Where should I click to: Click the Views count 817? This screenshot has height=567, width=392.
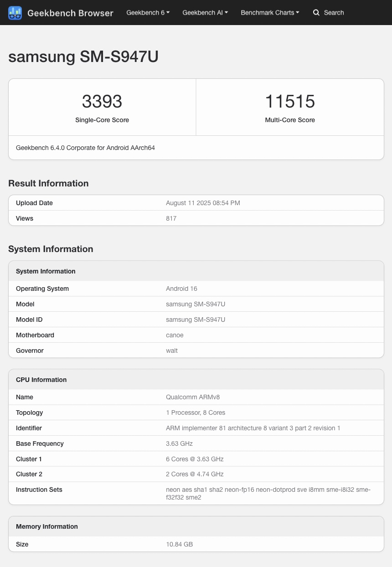(x=171, y=218)
